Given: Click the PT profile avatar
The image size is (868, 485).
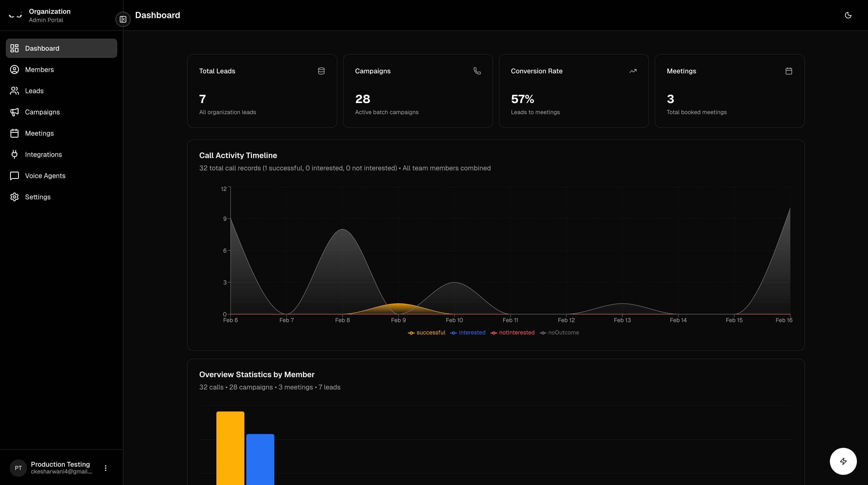Looking at the screenshot, I should point(18,468).
